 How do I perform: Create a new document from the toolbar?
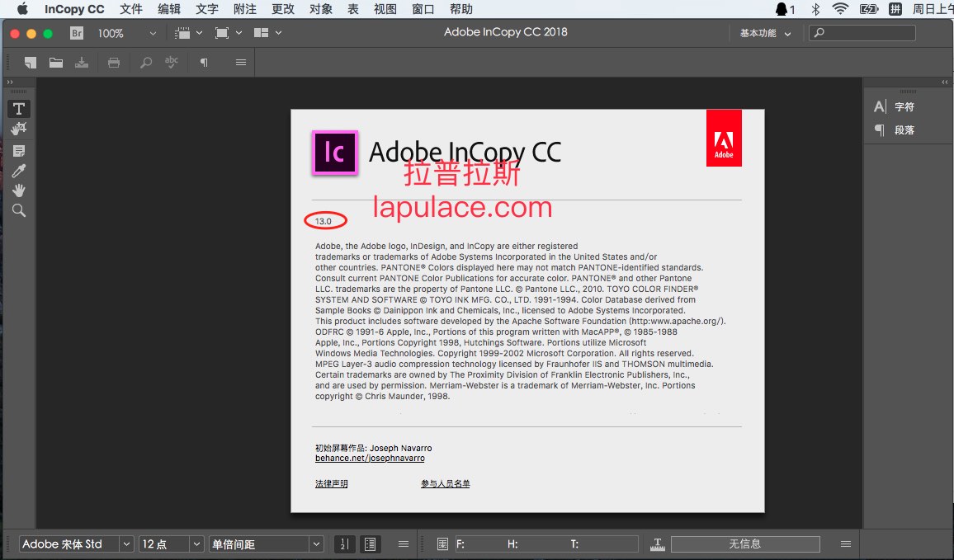point(30,62)
